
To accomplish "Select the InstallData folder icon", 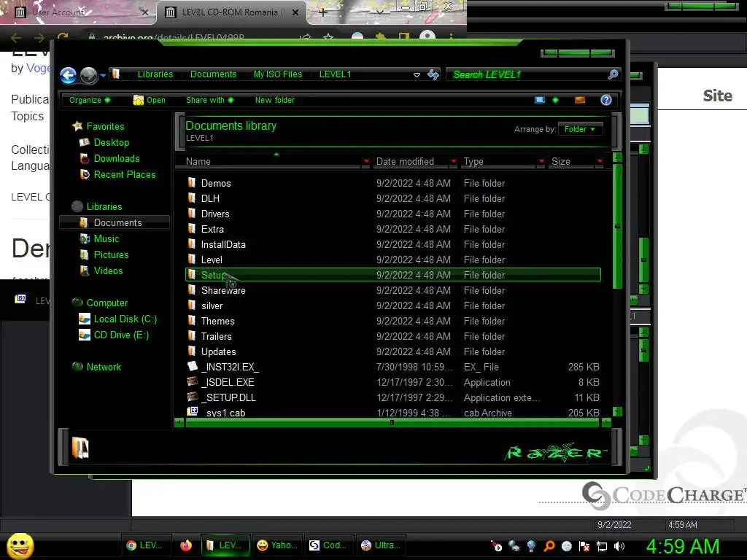I will point(192,244).
